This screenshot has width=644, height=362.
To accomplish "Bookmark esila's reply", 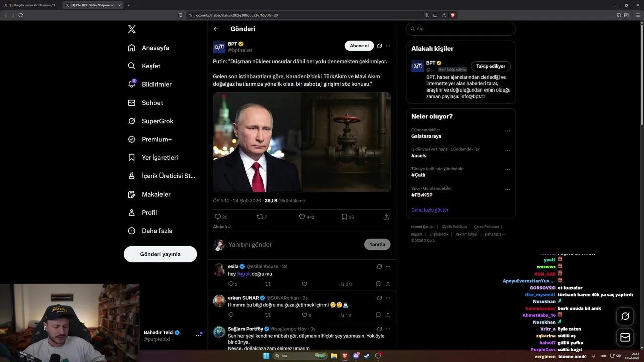I will [x=378, y=284].
